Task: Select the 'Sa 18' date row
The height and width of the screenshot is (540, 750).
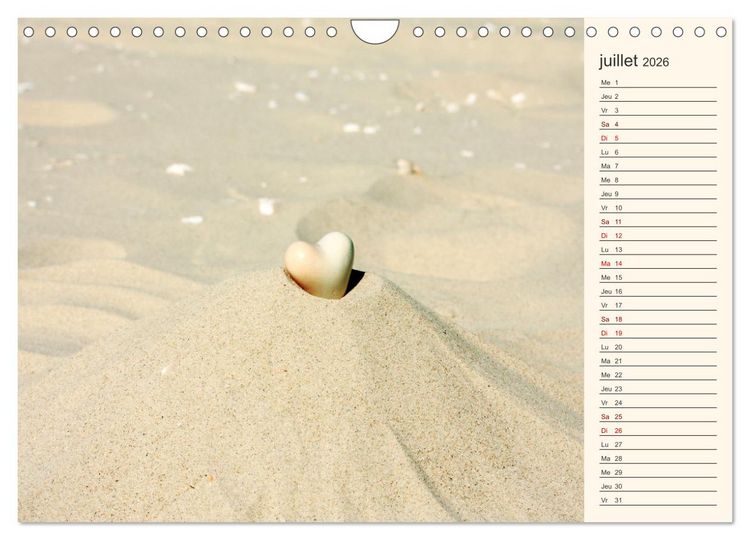Action: pos(658,319)
